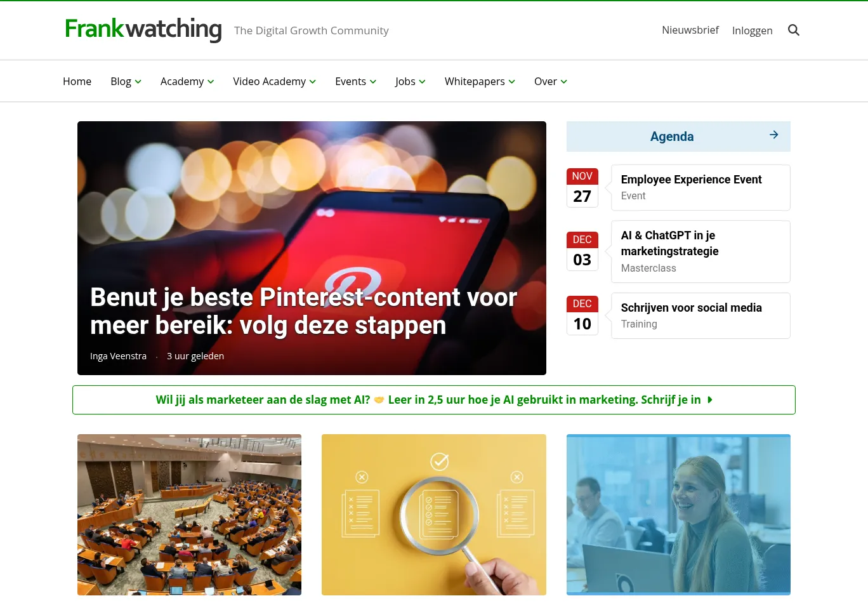Click the Agenda arrow icon
The image size is (868, 603).
pos(773,135)
